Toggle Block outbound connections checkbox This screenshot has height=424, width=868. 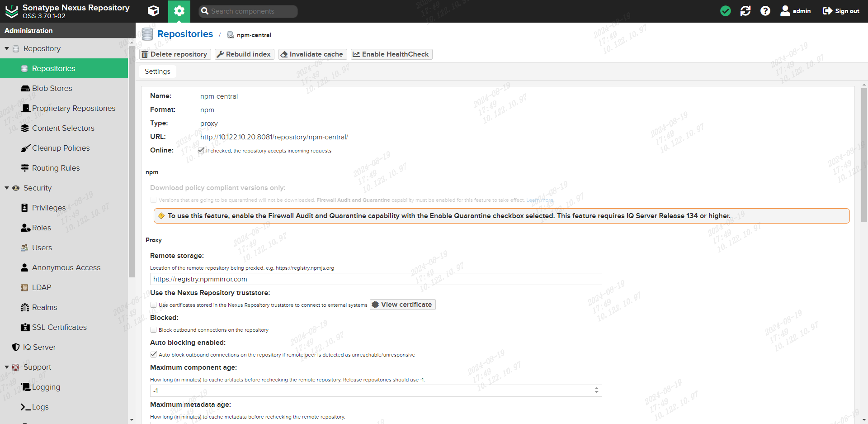pyautogui.click(x=153, y=330)
